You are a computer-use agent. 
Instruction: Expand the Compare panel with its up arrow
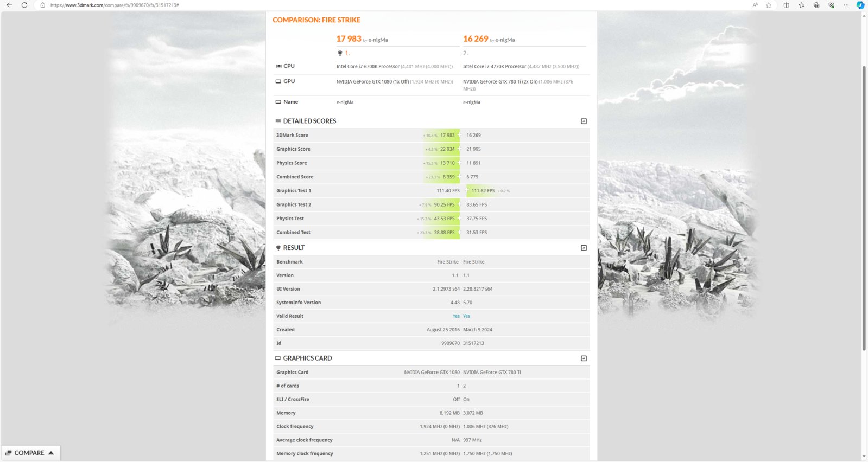51,453
